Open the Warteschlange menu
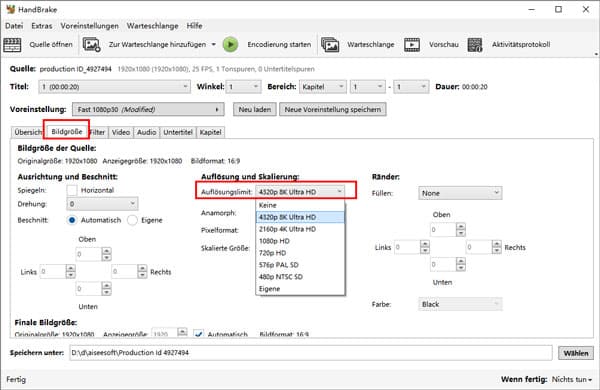Screen dimensions: 600x390 153,26
